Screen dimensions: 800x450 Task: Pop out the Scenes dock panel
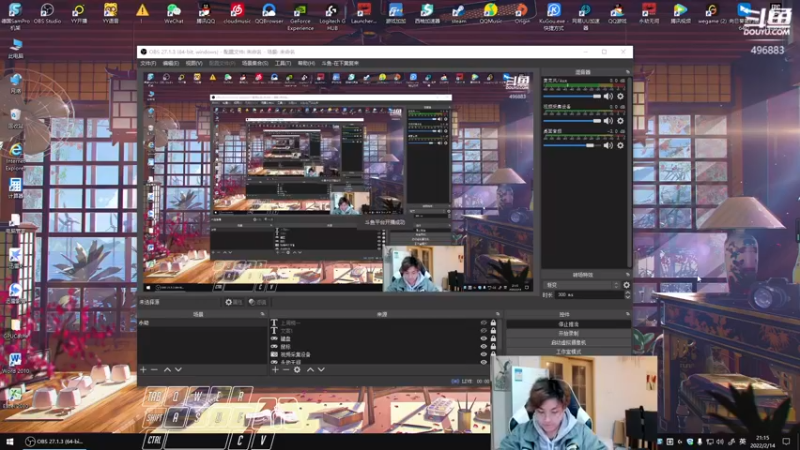click(263, 314)
